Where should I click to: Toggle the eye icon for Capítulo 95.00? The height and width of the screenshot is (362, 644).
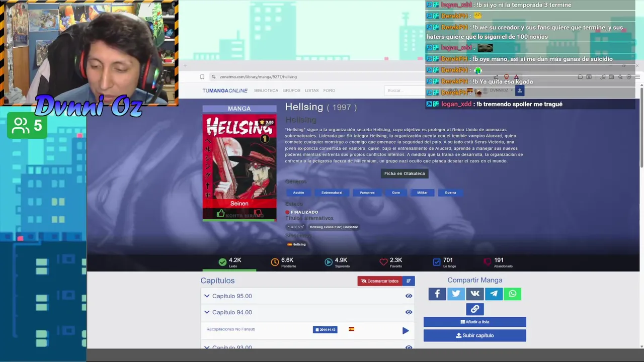(409, 296)
